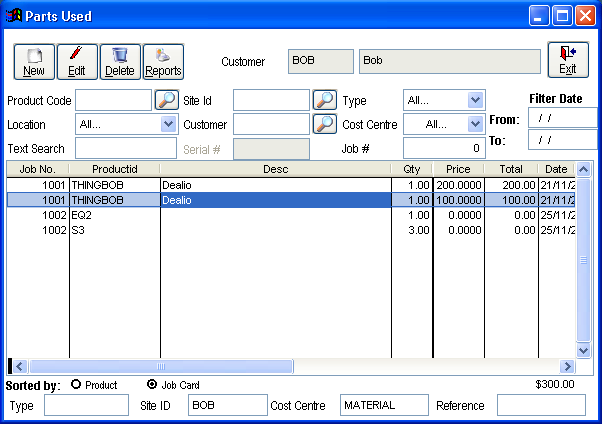Viewport: 602px width, 424px height.
Task: Click the Exit door button
Action: coord(568,60)
